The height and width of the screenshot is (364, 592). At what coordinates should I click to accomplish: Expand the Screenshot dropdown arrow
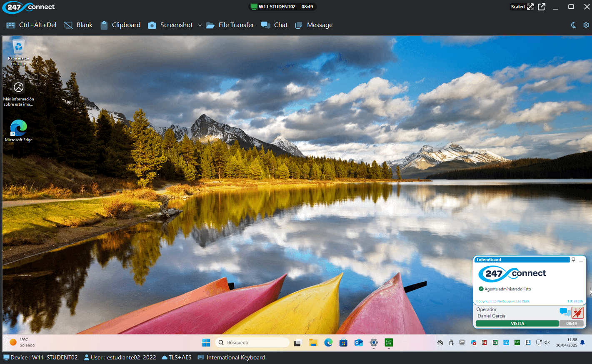pyautogui.click(x=200, y=25)
